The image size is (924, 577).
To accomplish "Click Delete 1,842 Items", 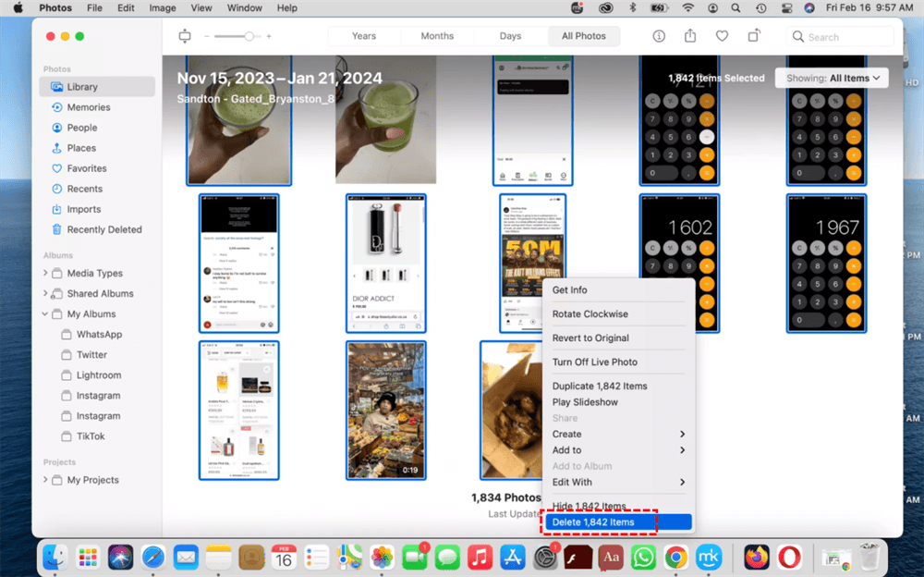I will tap(593, 522).
